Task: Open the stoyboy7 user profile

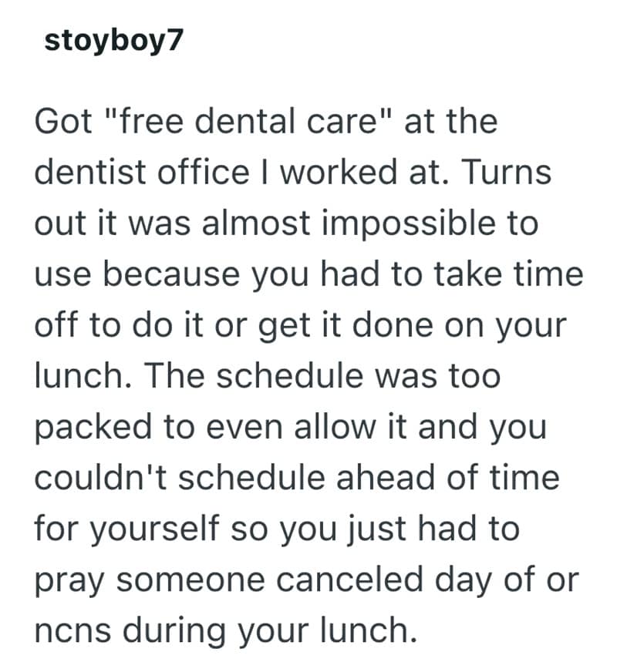Action: pyautogui.click(x=113, y=40)
